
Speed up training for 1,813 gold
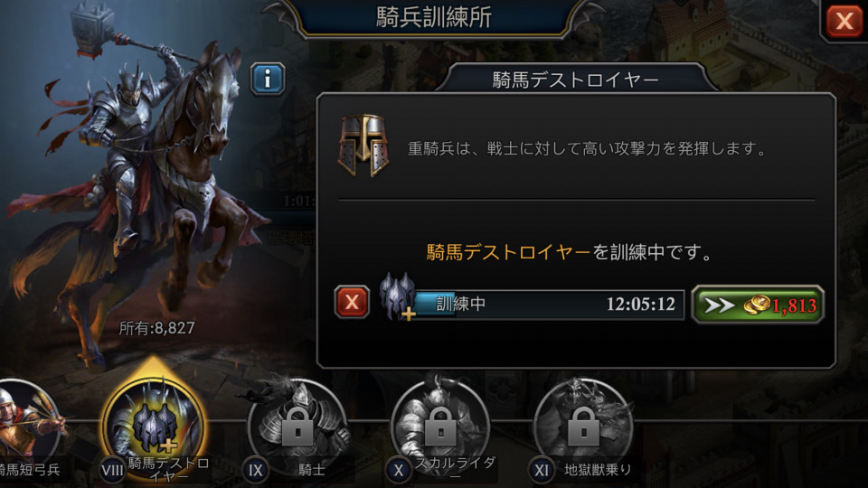758,305
